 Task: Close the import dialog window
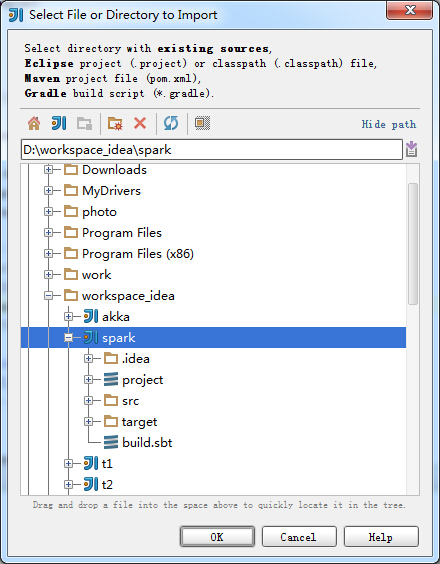pyautogui.click(x=409, y=10)
